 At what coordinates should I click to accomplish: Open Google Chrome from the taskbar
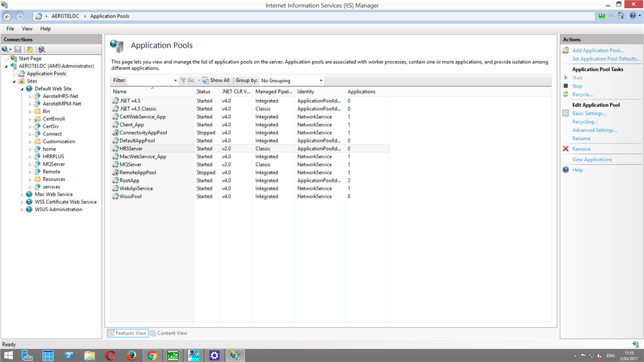point(152,356)
